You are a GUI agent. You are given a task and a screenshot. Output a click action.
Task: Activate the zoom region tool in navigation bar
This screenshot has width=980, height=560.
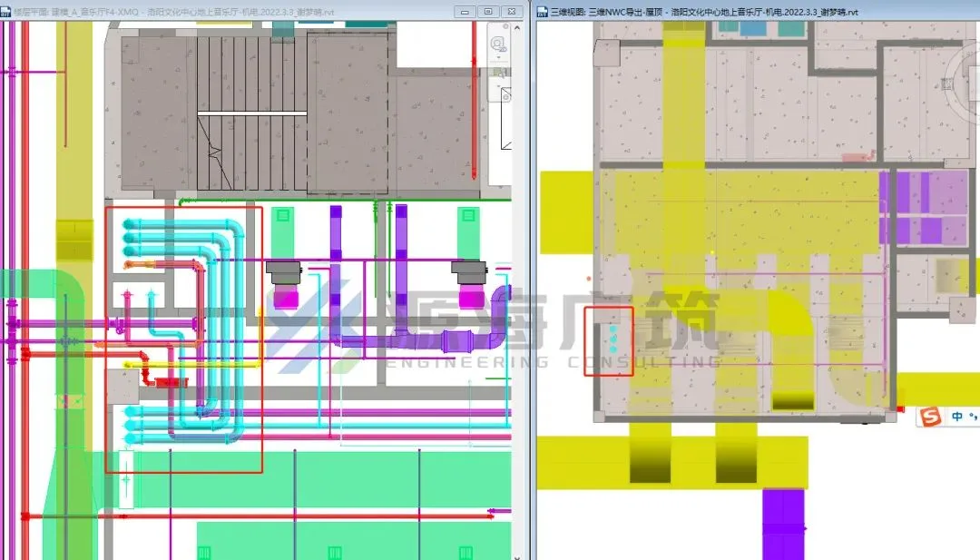[x=500, y=74]
